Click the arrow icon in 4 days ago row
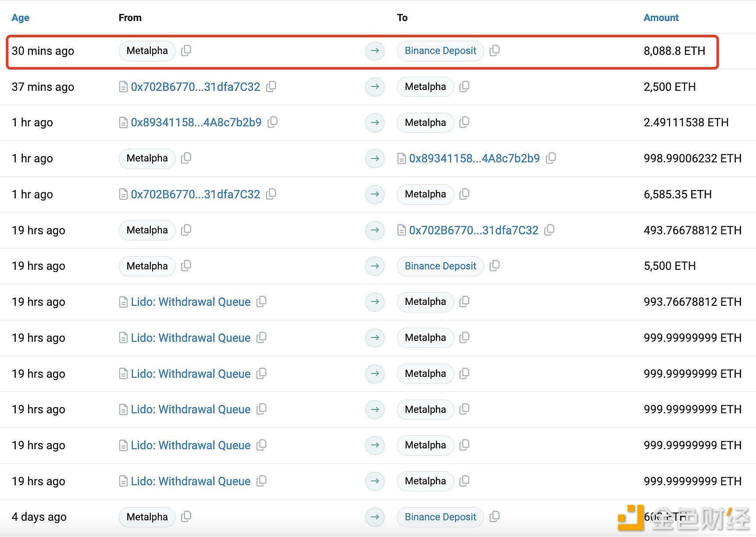Screen dimensions: 756x537 [x=375, y=517]
